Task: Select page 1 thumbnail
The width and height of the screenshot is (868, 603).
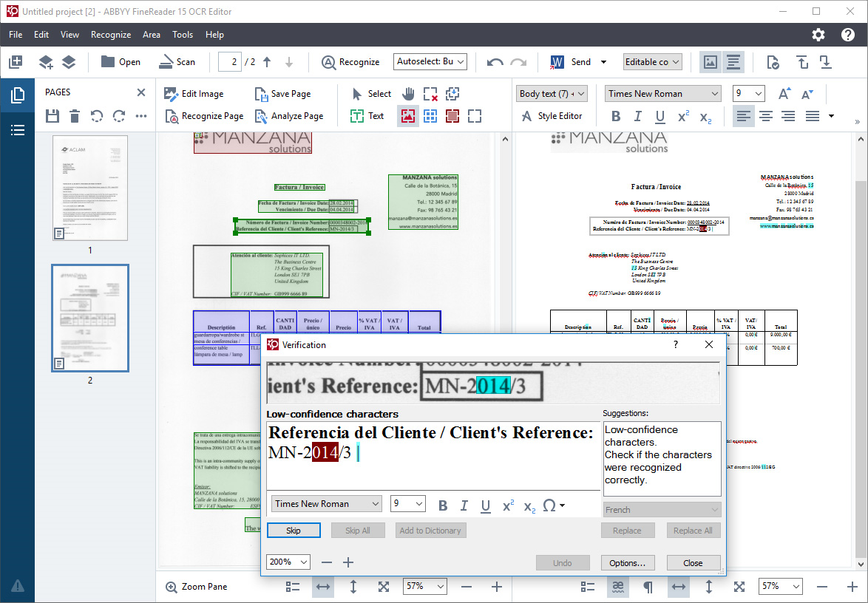Action: tap(90, 188)
